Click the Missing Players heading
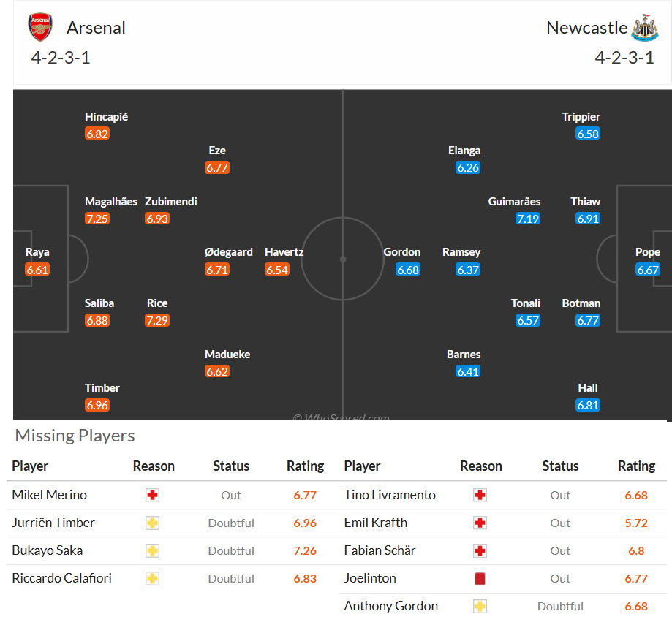 pyautogui.click(x=74, y=436)
